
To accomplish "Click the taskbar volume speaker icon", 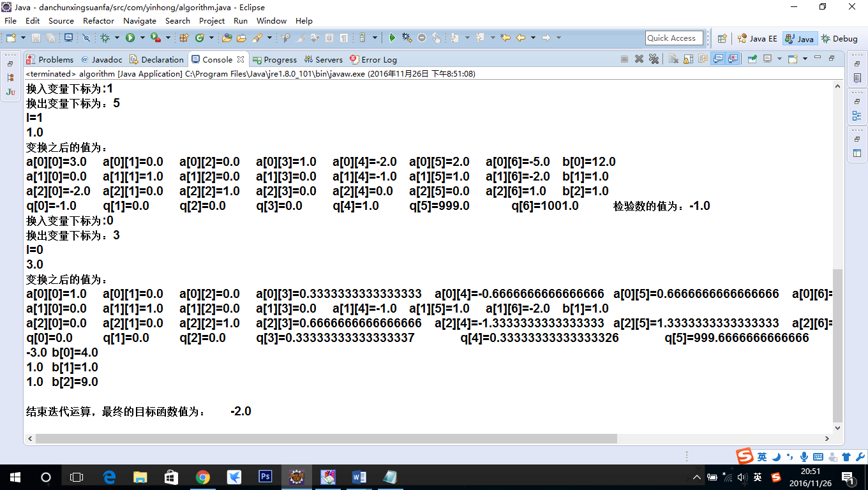I will click(742, 477).
